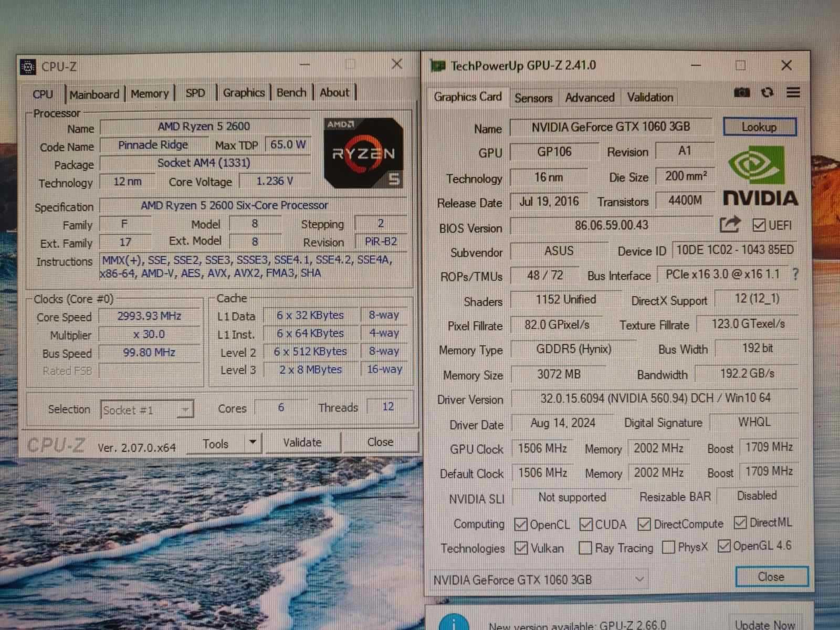
Task: Click the Close button in GPU-Z
Action: point(771,577)
